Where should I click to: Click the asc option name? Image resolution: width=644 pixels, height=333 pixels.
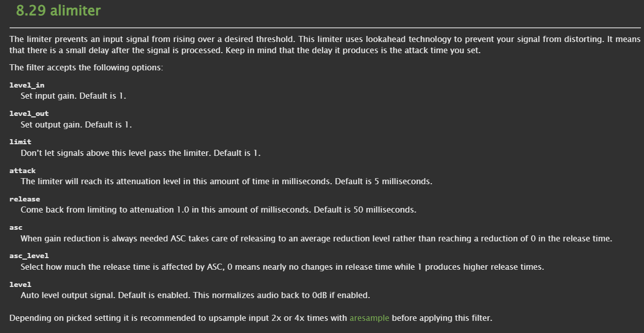pyautogui.click(x=16, y=228)
